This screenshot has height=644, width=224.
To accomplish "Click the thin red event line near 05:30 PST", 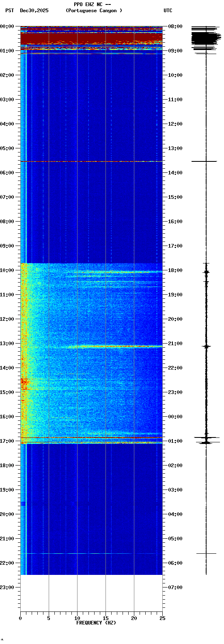I will [x=91, y=161].
